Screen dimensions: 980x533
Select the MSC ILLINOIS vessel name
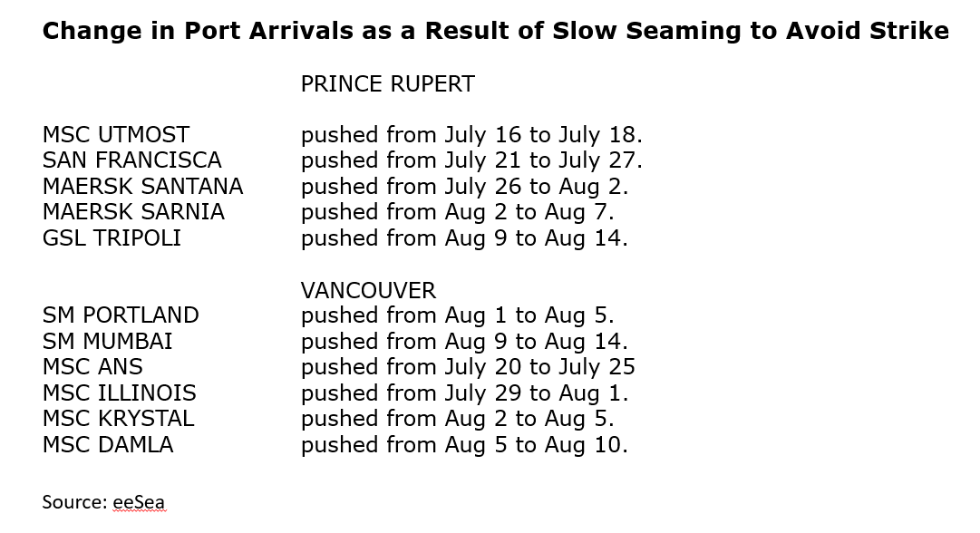tap(120, 393)
